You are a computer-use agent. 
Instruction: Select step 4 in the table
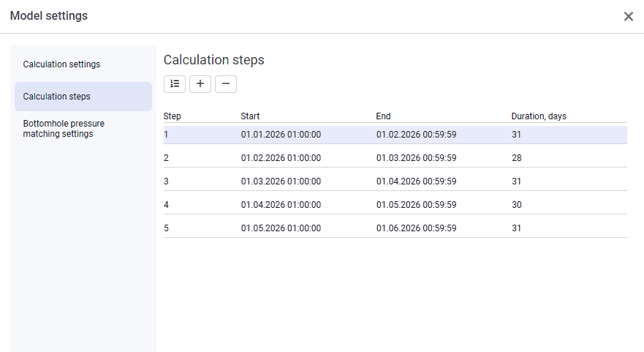click(395, 205)
